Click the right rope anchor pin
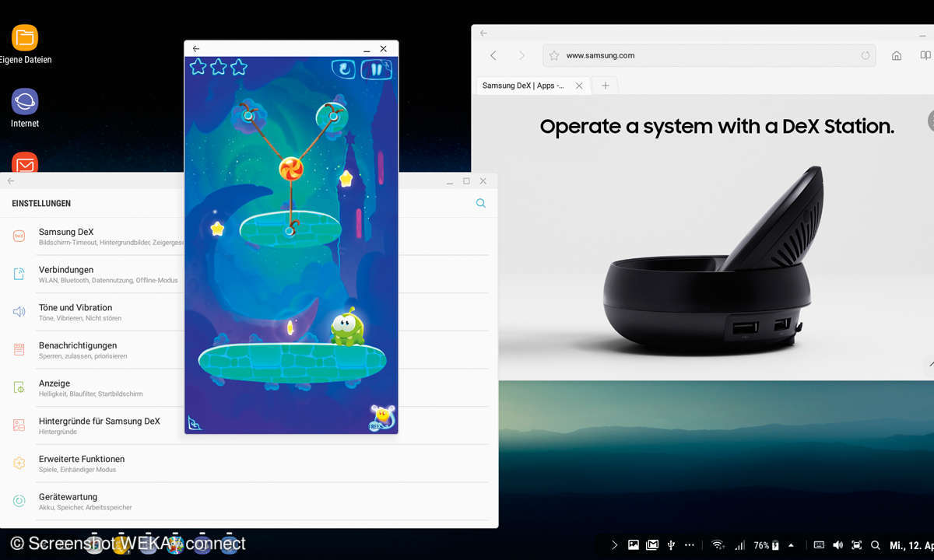Viewport: 934px width, 560px height. point(333,116)
